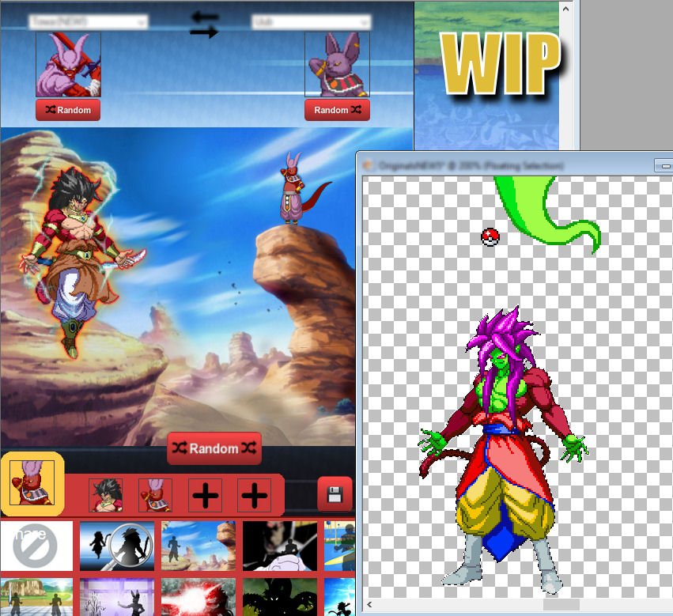Click the floppy disk save icon
Image resolution: width=673 pixels, height=616 pixels.
pyautogui.click(x=334, y=496)
